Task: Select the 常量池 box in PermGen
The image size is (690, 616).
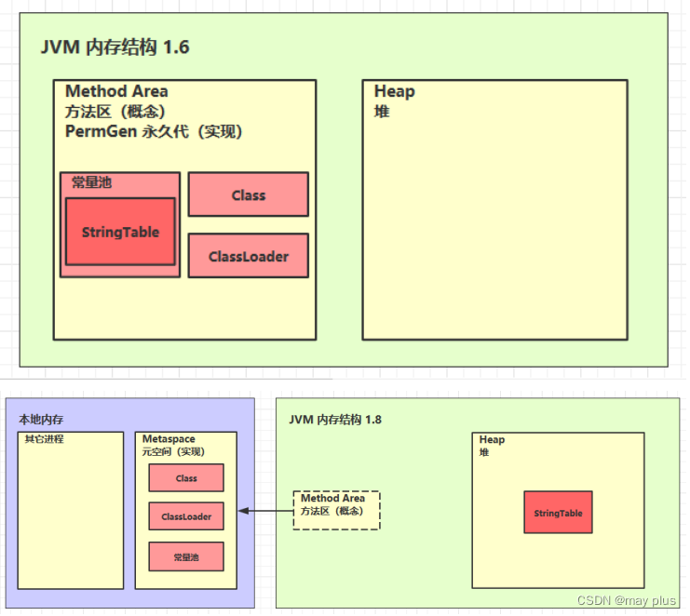Action: pyautogui.click(x=120, y=224)
